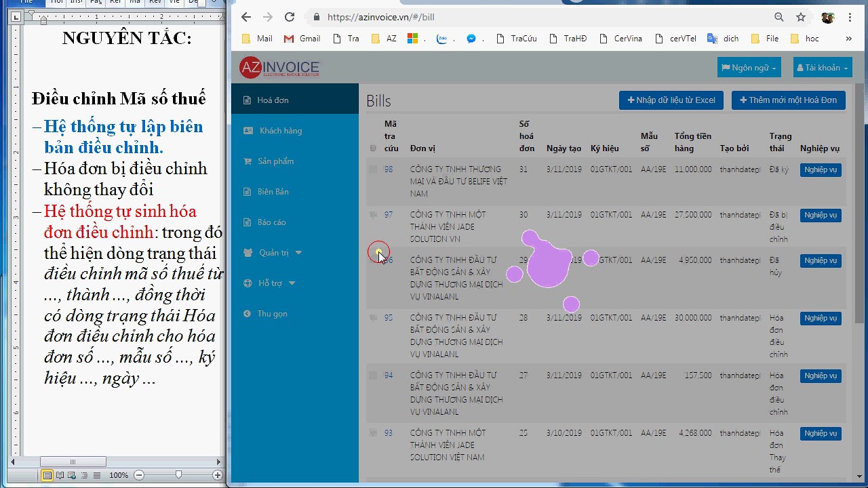
Task: Open bill lookup code 93 link
Action: point(389,432)
